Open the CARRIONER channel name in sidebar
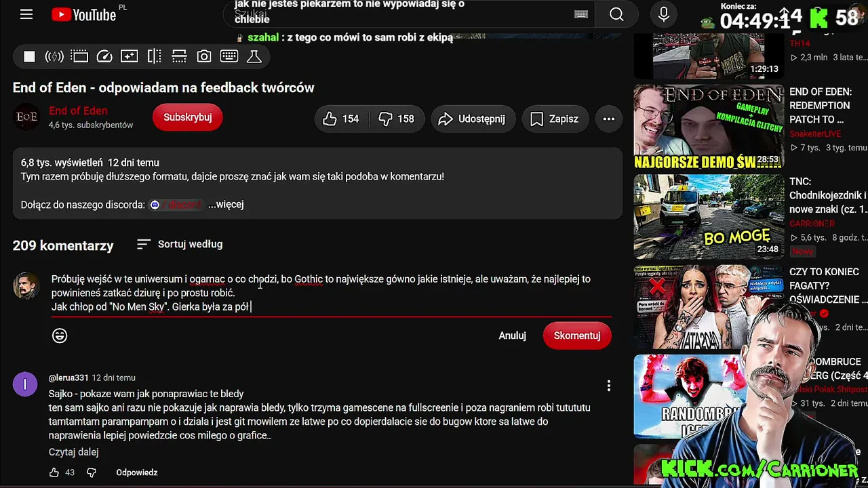Image resolution: width=868 pixels, height=488 pixels. 812,224
